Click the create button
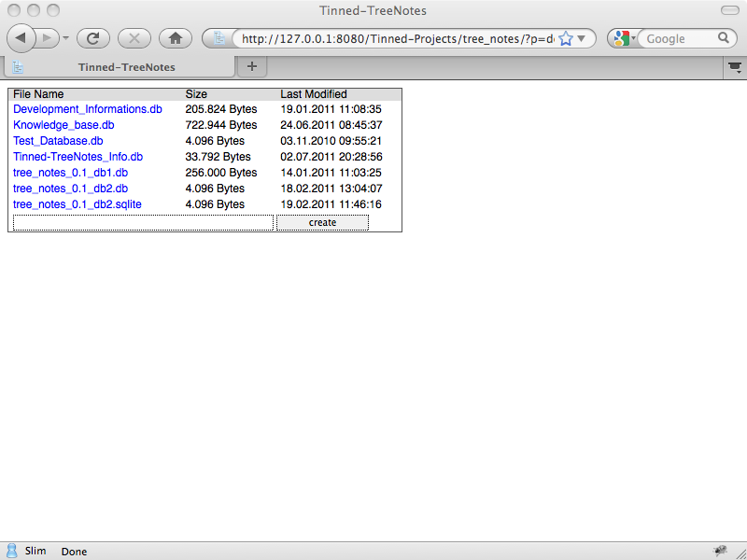The height and width of the screenshot is (560, 747). 322,222
